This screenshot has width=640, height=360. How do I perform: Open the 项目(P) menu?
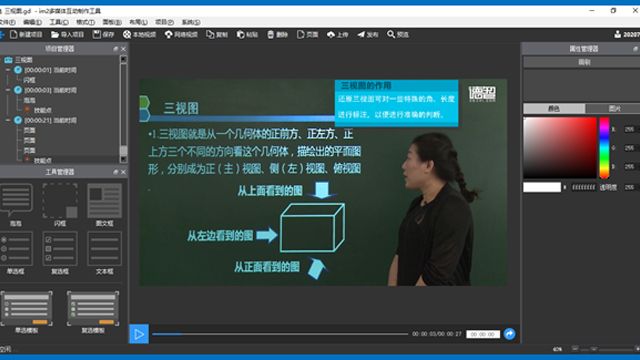(x=164, y=22)
